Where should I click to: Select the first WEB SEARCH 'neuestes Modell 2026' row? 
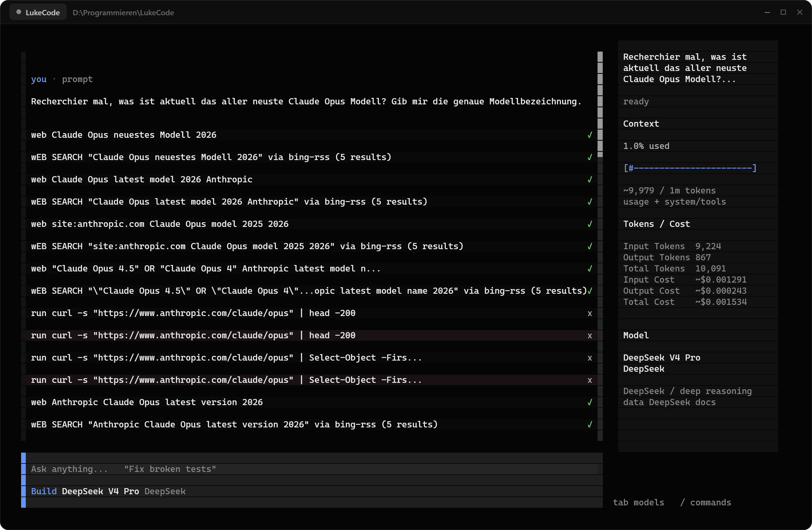(311, 157)
